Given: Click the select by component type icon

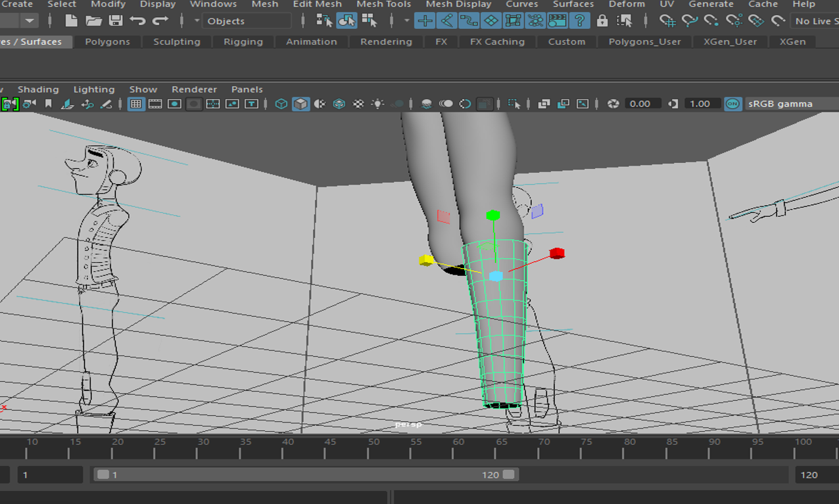Looking at the screenshot, I should click(369, 21).
